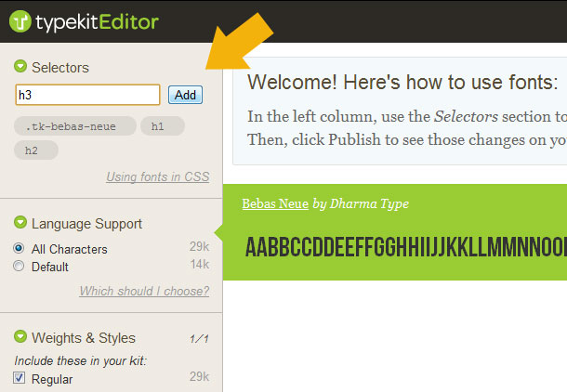The image size is (567, 392).
Task: Open the Using fonts in CSS link
Action: point(158,176)
